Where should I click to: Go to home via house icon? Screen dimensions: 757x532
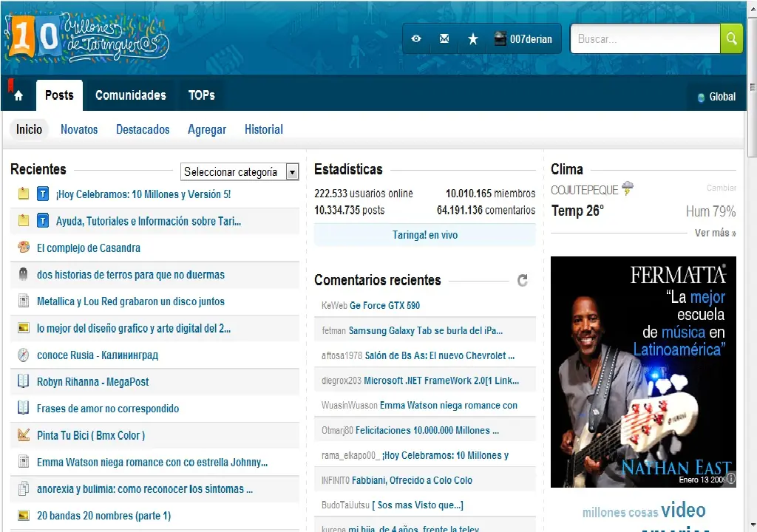(x=18, y=95)
